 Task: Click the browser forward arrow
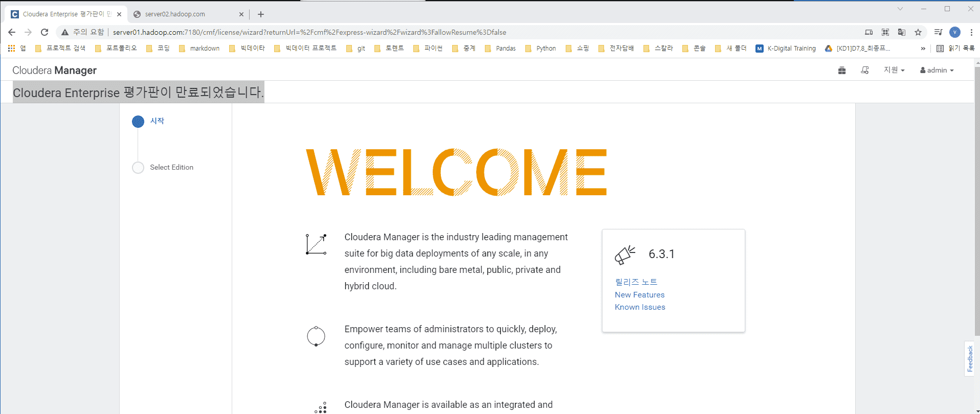pyautogui.click(x=28, y=32)
